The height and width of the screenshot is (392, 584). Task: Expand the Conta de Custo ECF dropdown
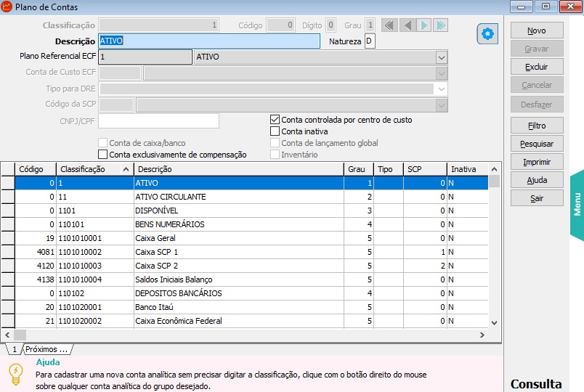point(442,73)
